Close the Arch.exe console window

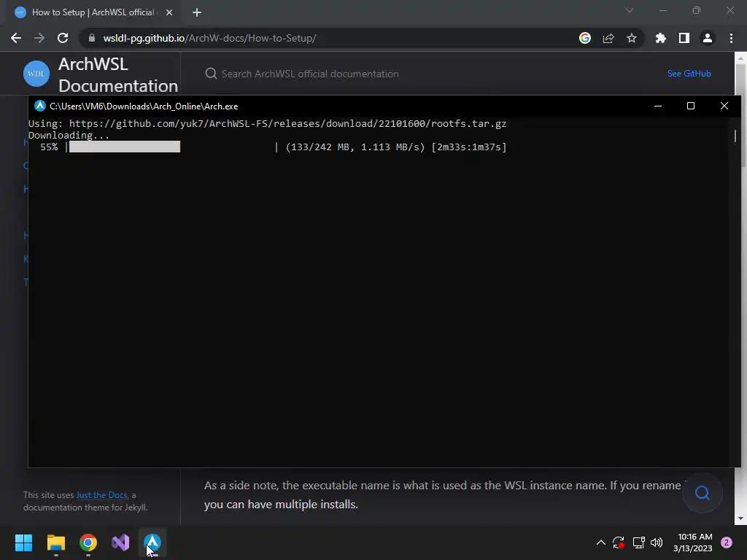click(x=724, y=106)
